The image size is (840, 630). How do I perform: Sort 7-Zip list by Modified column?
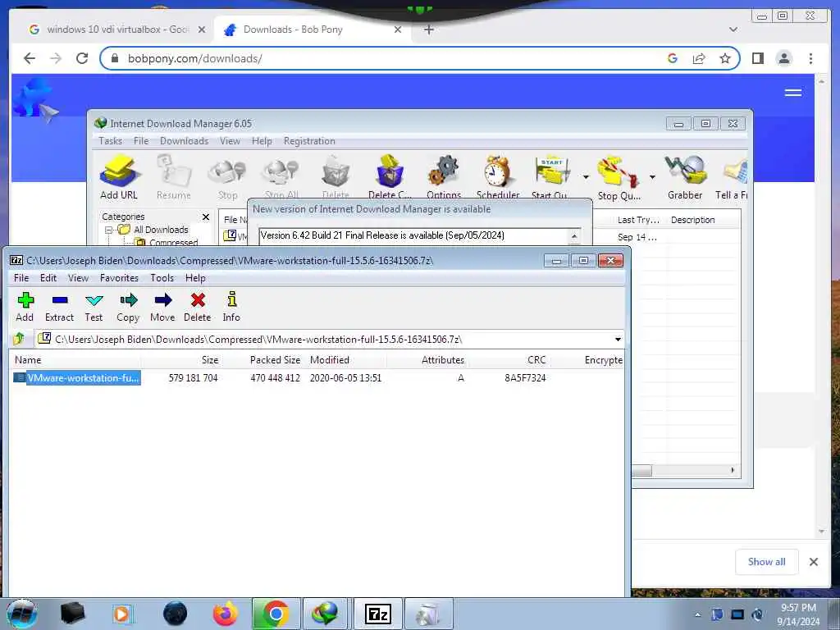330,360
